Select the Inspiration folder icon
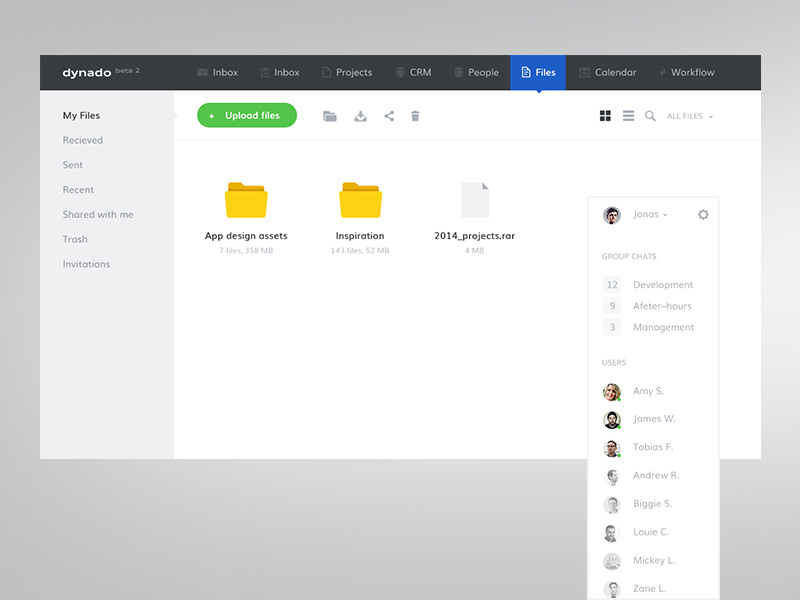This screenshot has height=600, width=800. point(361,200)
